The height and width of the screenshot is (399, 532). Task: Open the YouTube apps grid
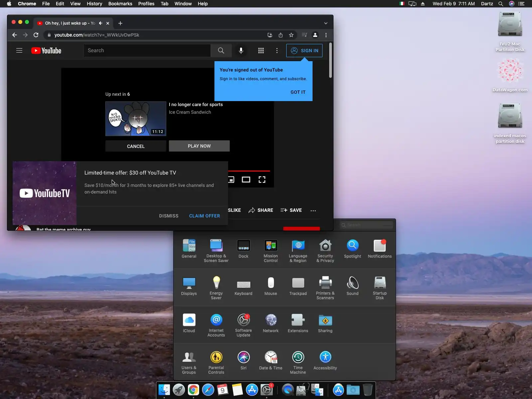261,51
